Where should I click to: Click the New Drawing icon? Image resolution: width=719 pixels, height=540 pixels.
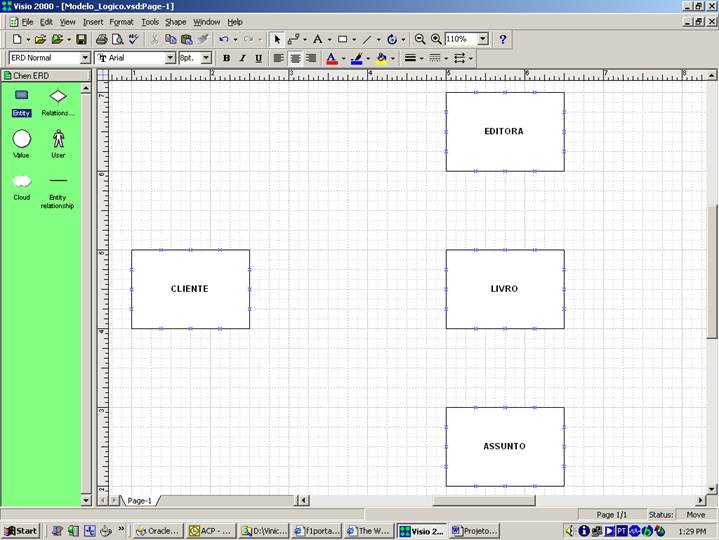pos(17,39)
